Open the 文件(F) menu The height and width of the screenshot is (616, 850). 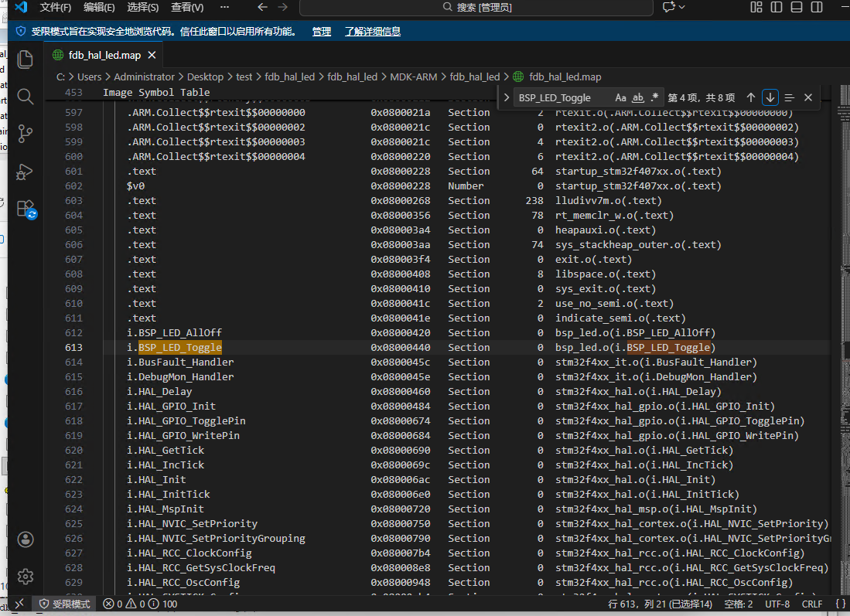point(55,7)
